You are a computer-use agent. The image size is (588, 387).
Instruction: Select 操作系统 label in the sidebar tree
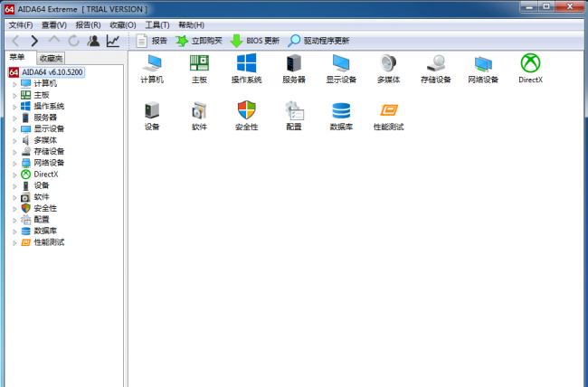pyautogui.click(x=49, y=106)
